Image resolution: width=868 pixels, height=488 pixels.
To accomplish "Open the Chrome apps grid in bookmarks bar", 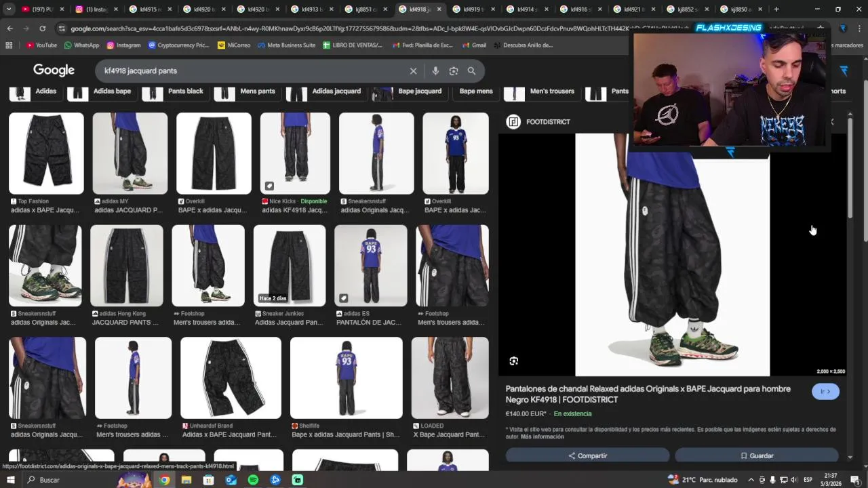I will [x=9, y=45].
